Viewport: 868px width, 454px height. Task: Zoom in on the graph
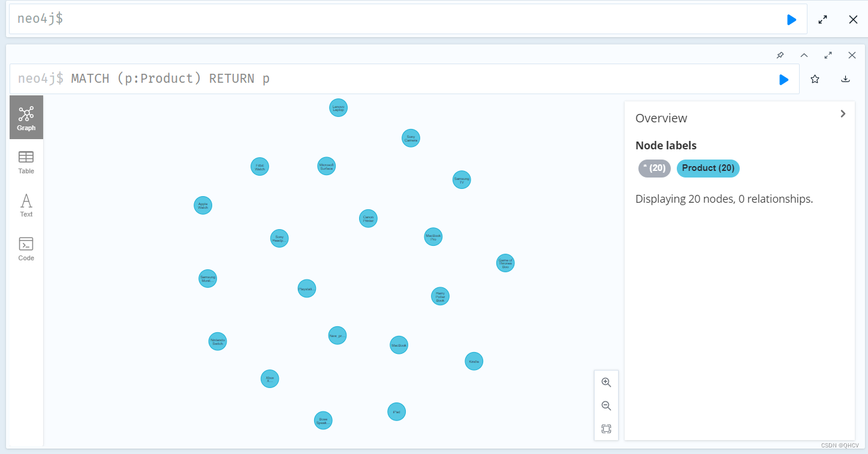[606, 383]
